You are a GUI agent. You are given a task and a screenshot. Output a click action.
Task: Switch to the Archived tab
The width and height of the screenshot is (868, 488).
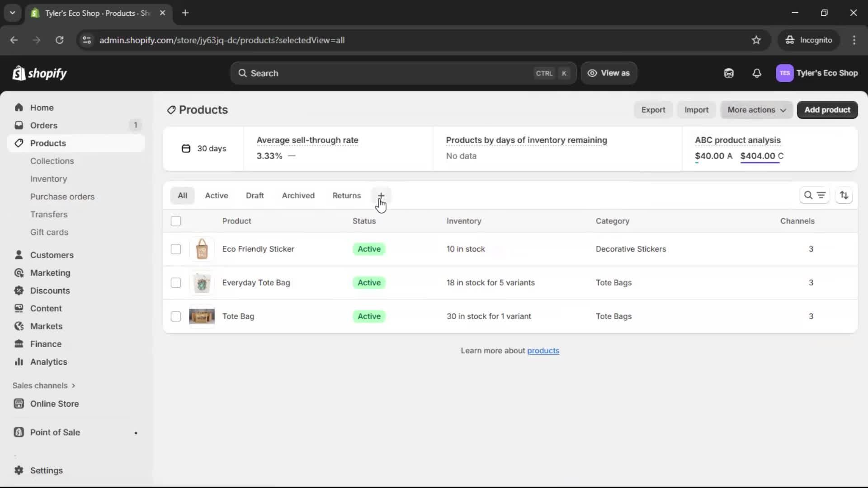pyautogui.click(x=298, y=196)
